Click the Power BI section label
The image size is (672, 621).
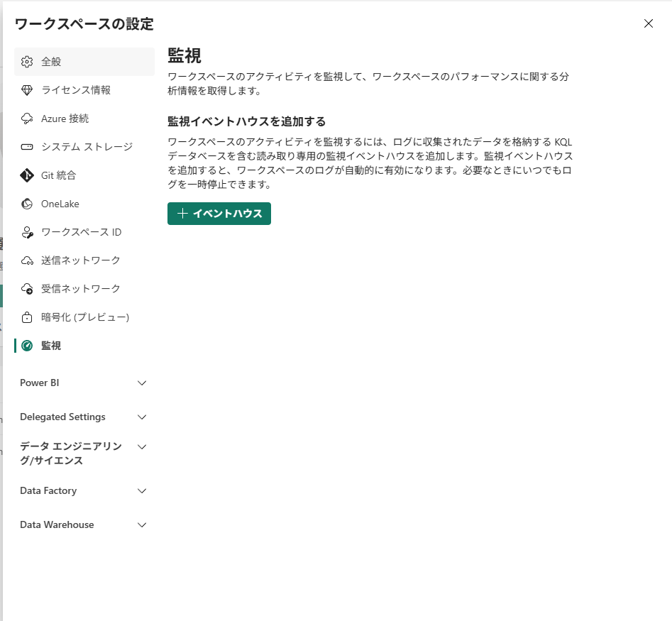click(40, 383)
